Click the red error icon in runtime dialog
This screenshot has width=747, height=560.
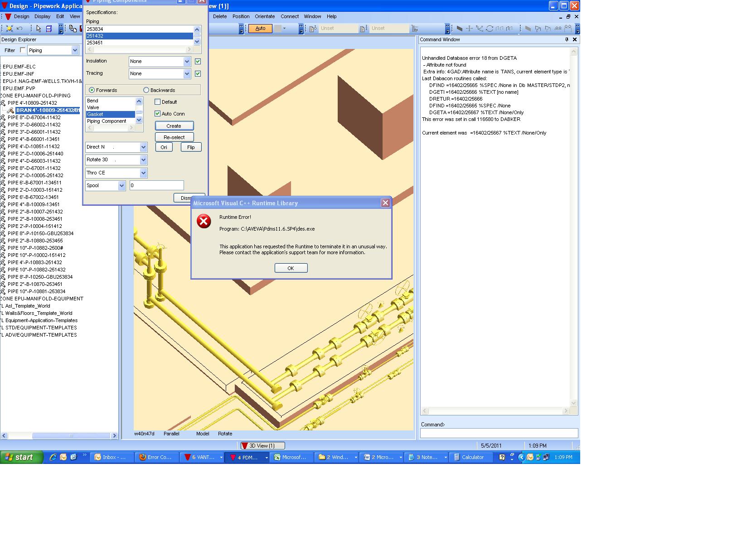pyautogui.click(x=204, y=221)
